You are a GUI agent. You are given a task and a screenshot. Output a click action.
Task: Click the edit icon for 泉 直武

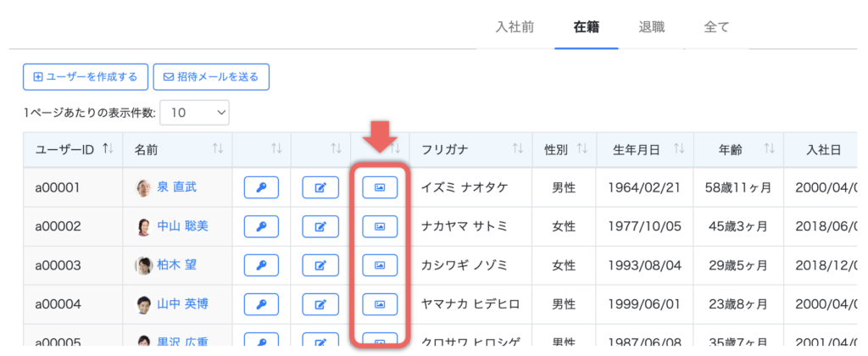click(320, 187)
